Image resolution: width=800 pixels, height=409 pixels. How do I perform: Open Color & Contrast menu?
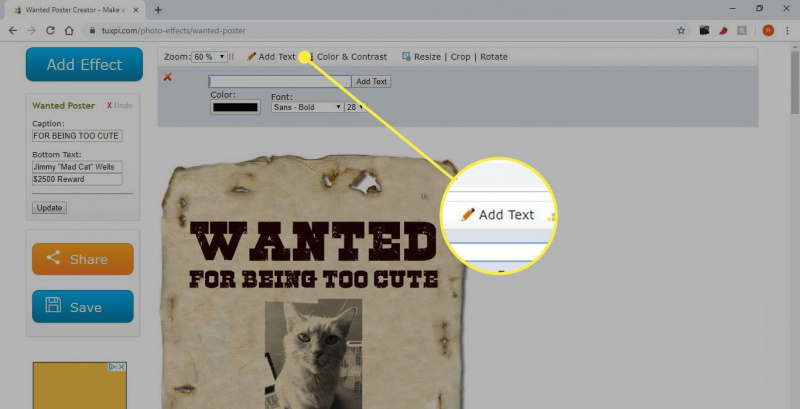point(352,57)
